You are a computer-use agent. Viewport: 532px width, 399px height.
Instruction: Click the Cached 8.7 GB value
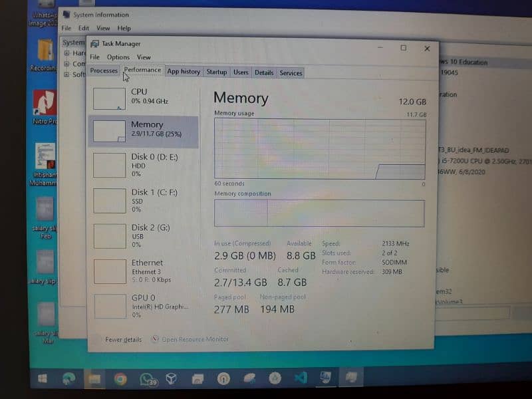292,282
